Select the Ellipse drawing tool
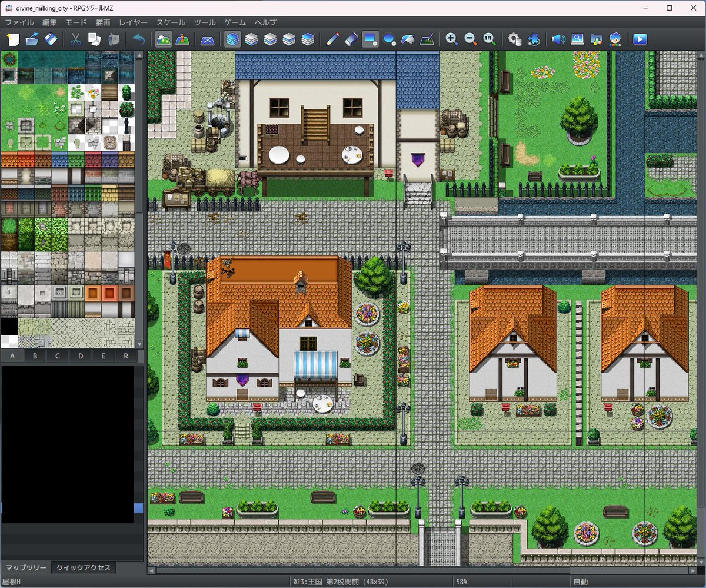The height and width of the screenshot is (588, 706). (x=389, y=39)
